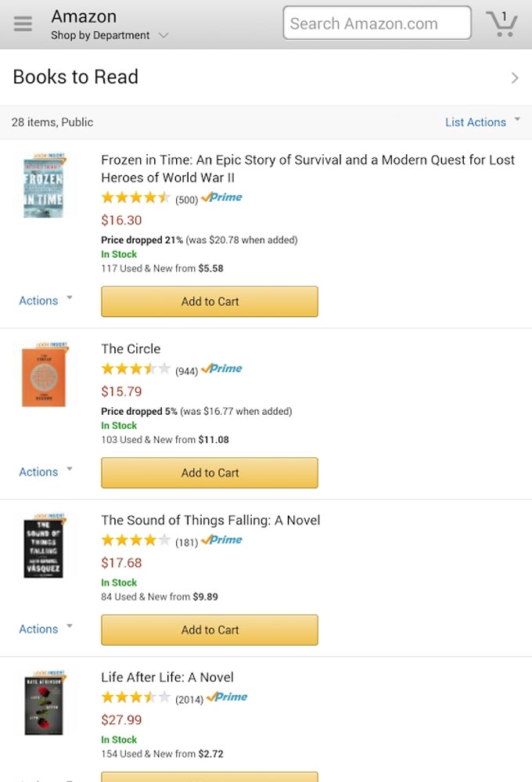
Task: Add The Circle to the cart
Action: tap(209, 473)
